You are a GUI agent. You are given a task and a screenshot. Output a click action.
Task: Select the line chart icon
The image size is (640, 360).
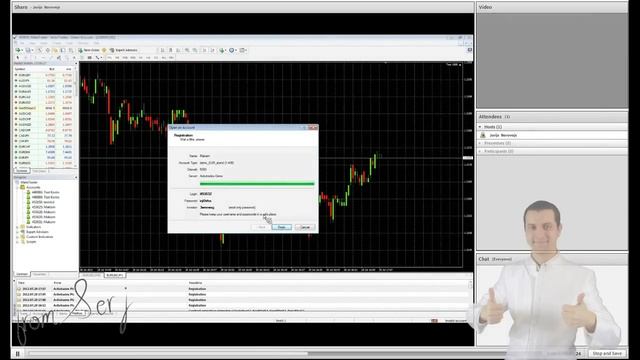(x=178, y=50)
